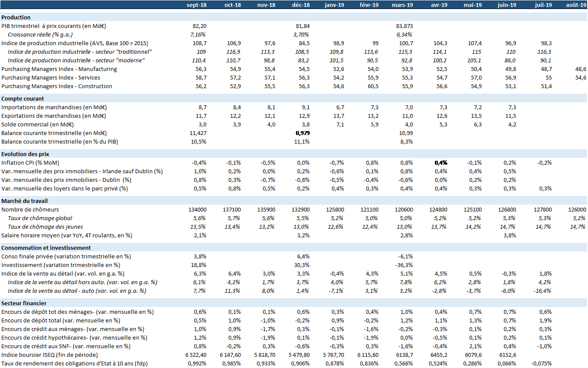Click the balance courante value 10,99
Image resolution: width=588 pixels, height=368 pixels.
406,133
